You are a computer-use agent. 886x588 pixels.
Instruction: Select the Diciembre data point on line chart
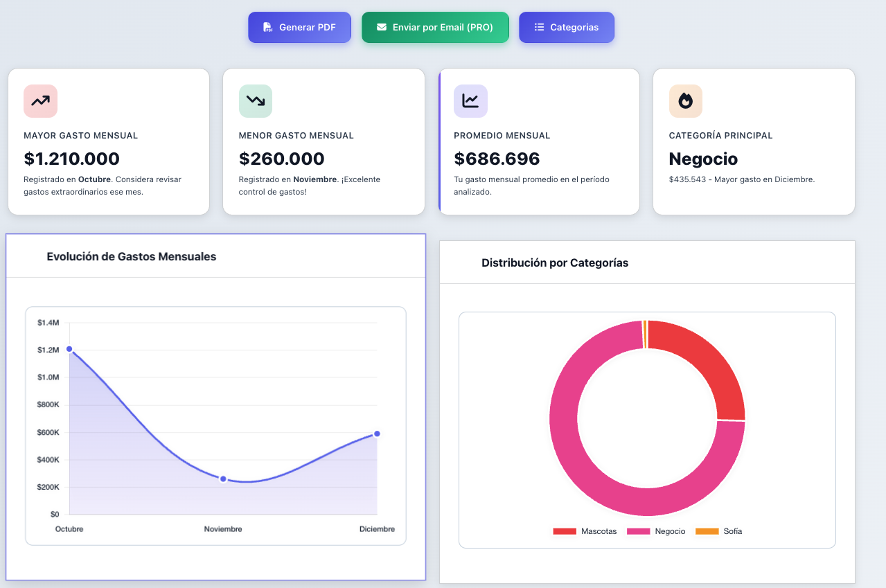(377, 434)
